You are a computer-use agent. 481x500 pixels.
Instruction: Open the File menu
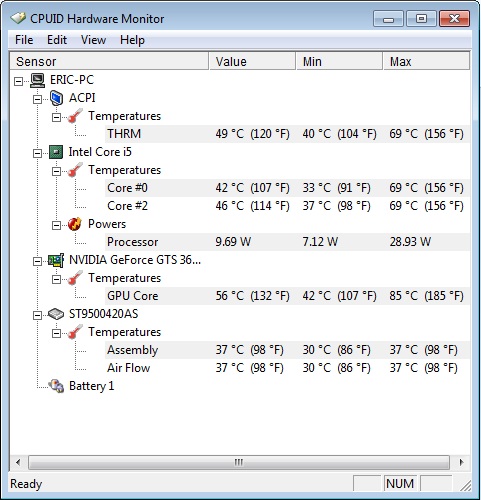pos(24,40)
